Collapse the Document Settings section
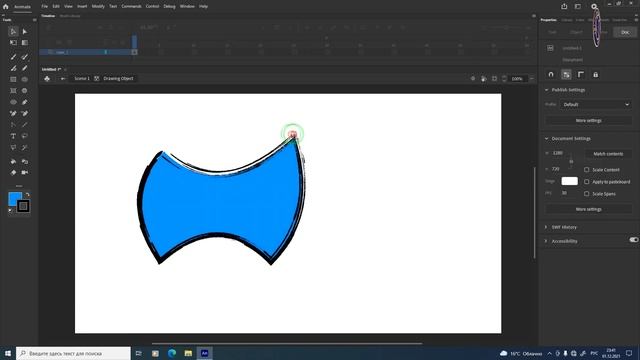This screenshot has height=360, width=640. [x=547, y=139]
